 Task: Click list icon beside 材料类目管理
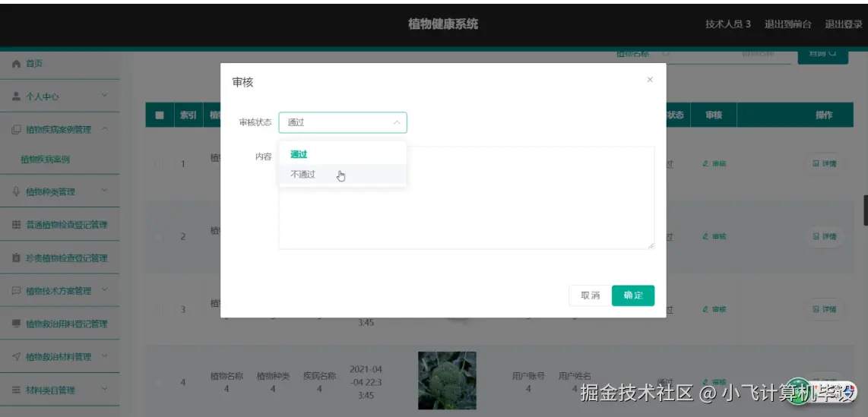[x=16, y=390]
